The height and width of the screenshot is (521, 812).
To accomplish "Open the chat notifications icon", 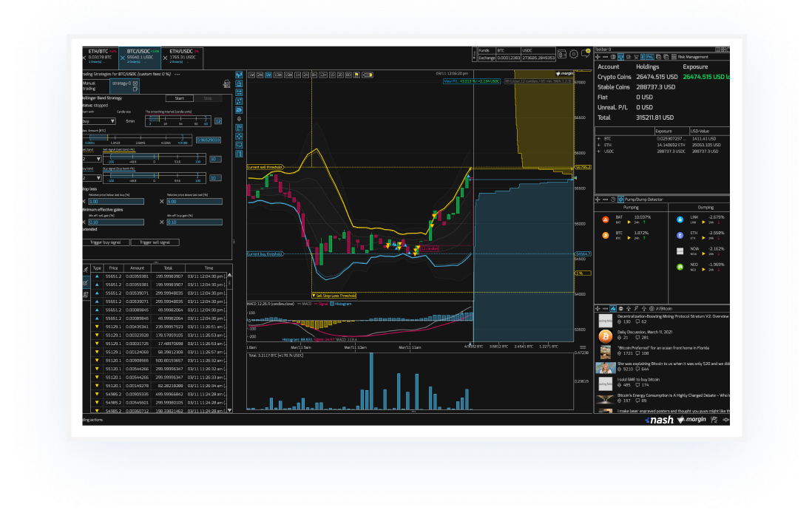I will click(586, 53).
